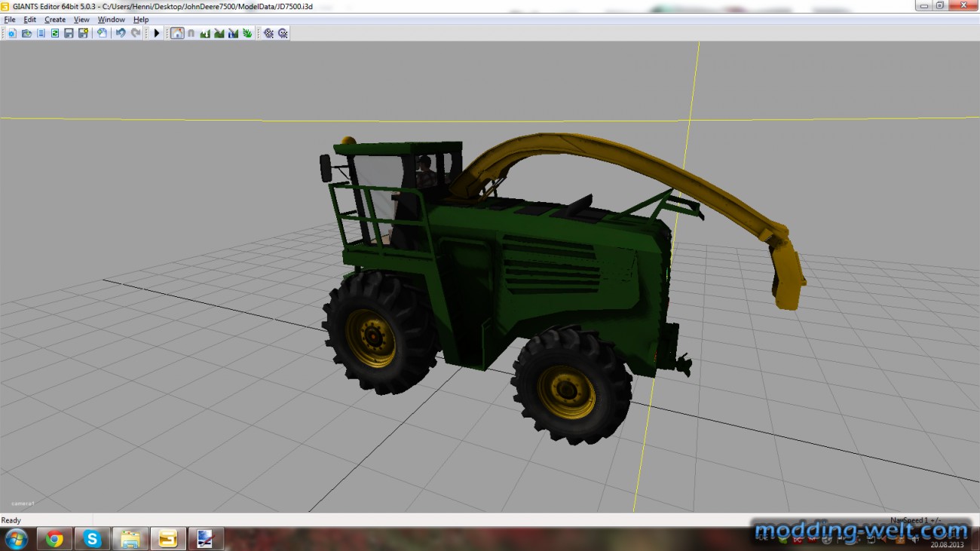Click the green reload file icon

point(55,33)
